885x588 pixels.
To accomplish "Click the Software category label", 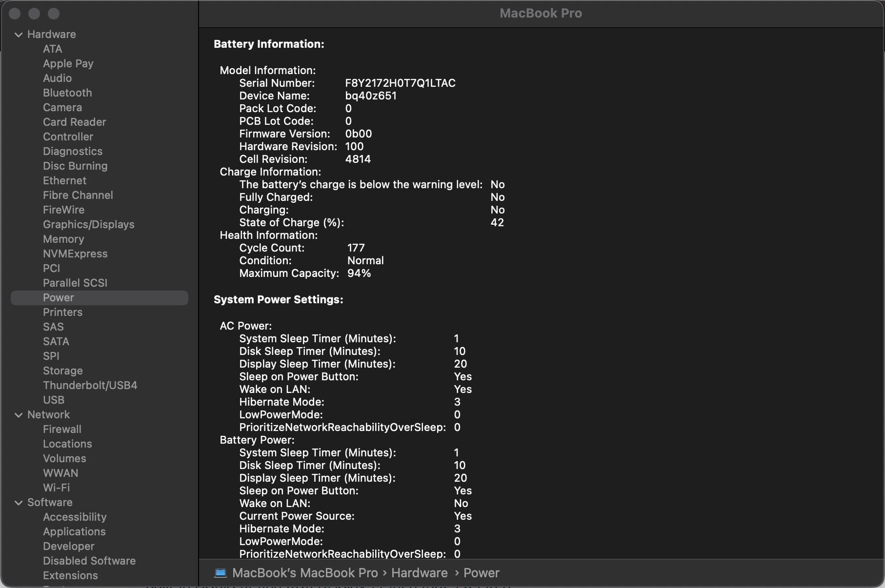I will (x=50, y=503).
